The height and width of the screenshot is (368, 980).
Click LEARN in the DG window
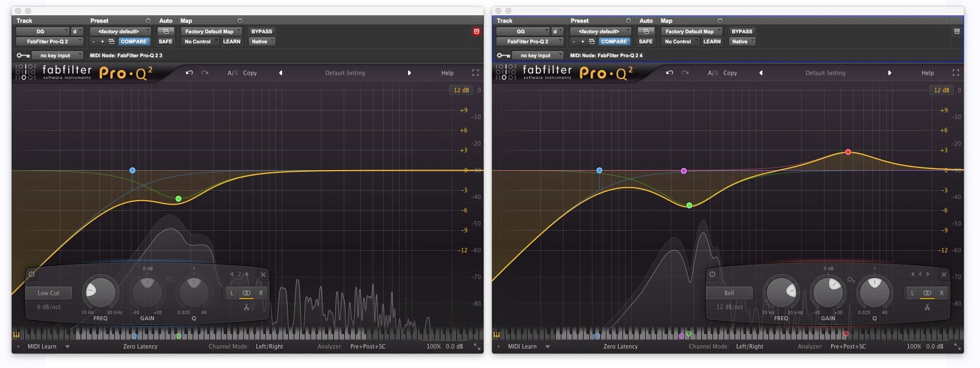(232, 42)
